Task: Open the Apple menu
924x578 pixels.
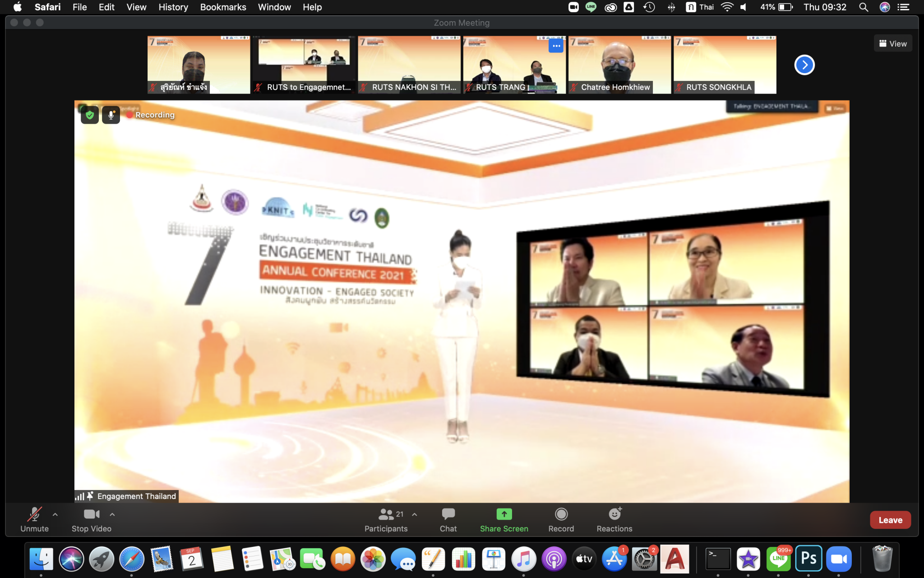Action: coord(18,7)
